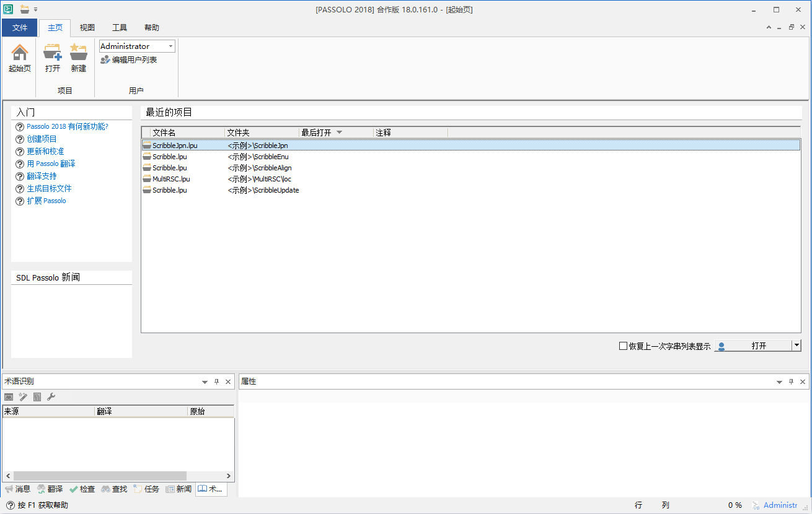Image resolution: width=812 pixels, height=514 pixels.
Task: Open the Administrator user dropdown
Action: coord(170,46)
